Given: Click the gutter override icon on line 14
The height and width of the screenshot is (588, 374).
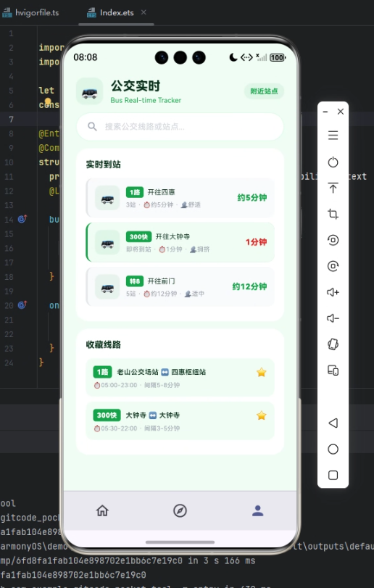Looking at the screenshot, I should (22, 219).
